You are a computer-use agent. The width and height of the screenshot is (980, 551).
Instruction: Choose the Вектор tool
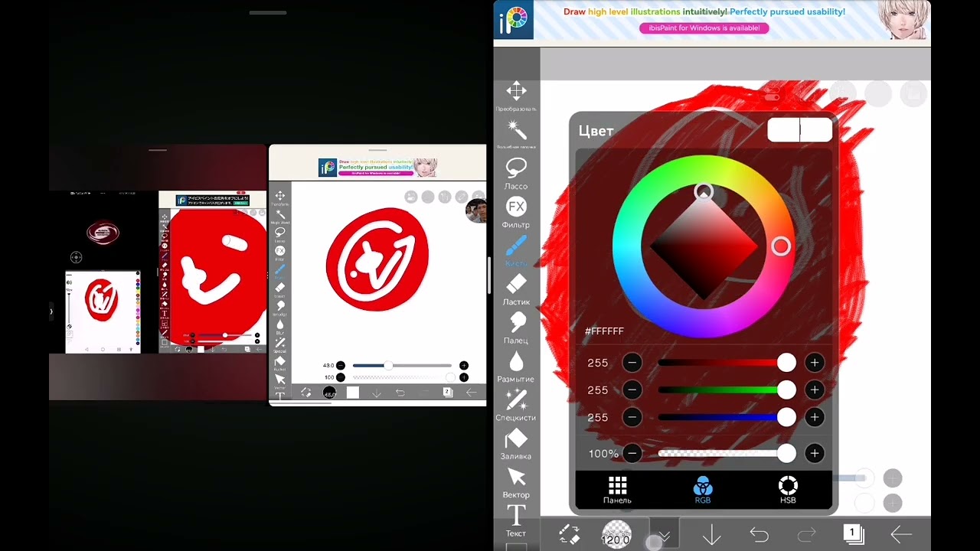click(516, 481)
